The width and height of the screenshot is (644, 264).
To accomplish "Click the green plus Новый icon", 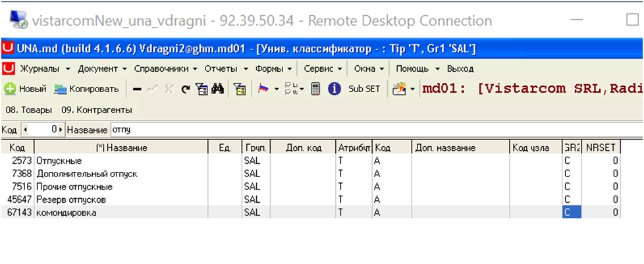I will [11, 89].
